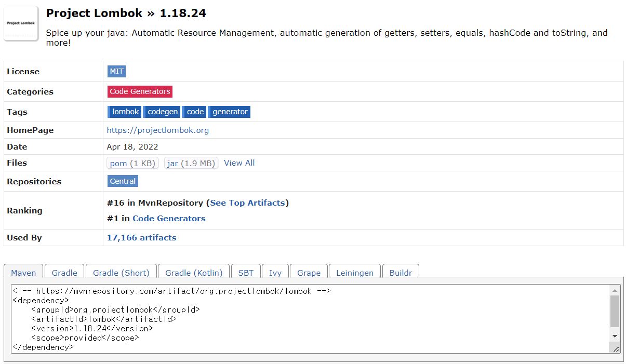This screenshot has height=364, width=626.
Task: Open the MIT license tag
Action: [x=116, y=72]
